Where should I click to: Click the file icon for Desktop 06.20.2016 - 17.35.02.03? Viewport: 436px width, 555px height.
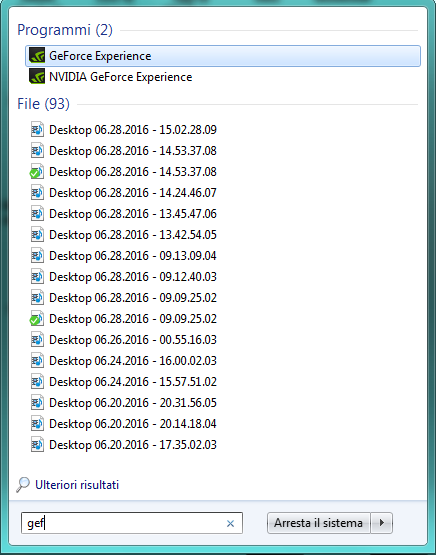pos(37,445)
